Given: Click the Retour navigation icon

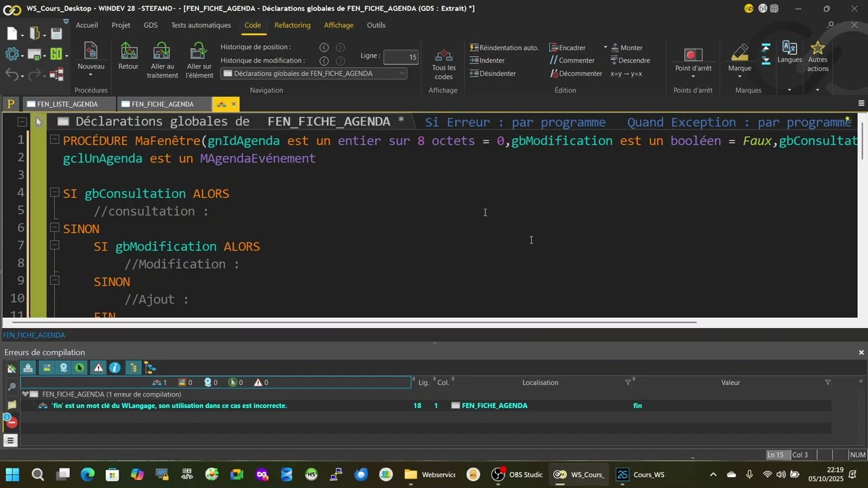Looking at the screenshot, I should 128,52.
